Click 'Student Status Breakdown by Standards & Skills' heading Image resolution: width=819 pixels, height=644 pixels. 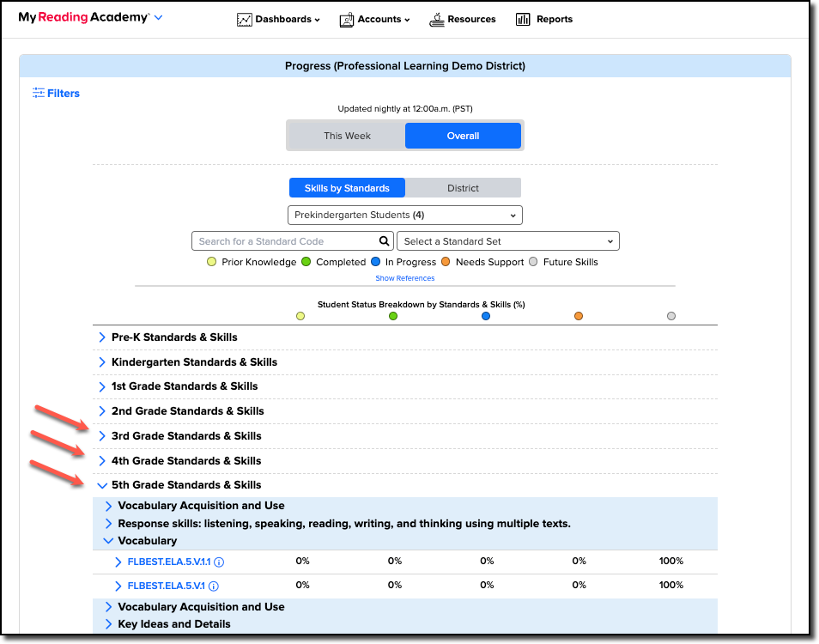[421, 305]
